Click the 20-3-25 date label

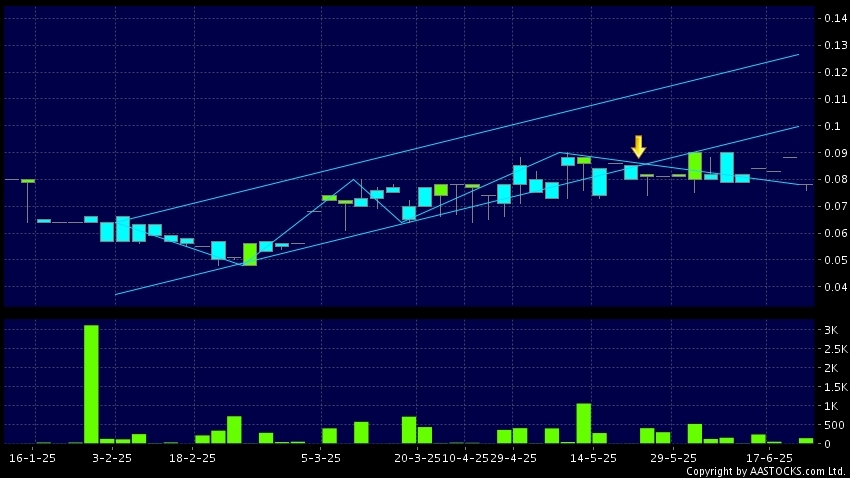(417, 458)
